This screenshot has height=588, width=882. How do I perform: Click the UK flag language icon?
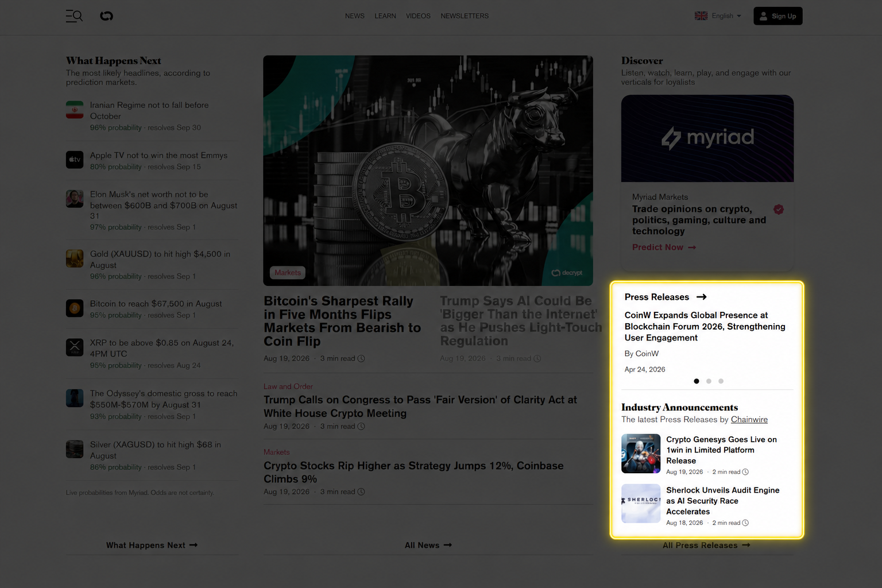[x=701, y=16]
